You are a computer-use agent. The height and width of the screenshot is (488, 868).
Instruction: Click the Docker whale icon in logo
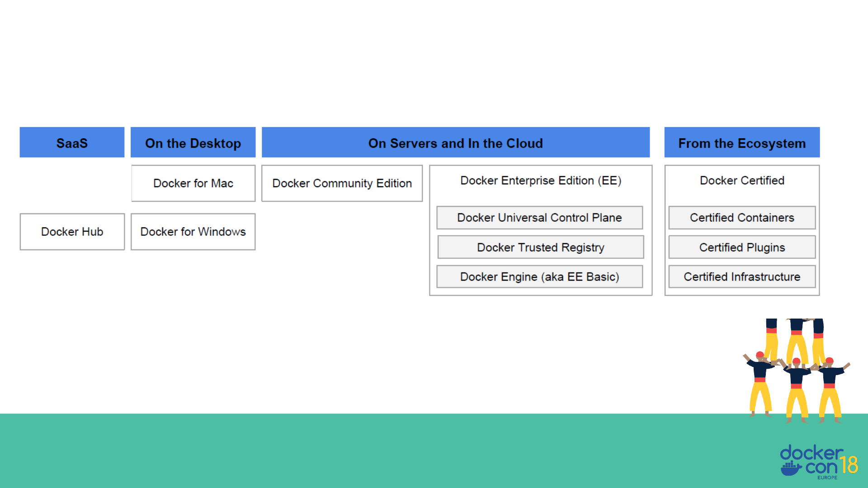pos(790,469)
